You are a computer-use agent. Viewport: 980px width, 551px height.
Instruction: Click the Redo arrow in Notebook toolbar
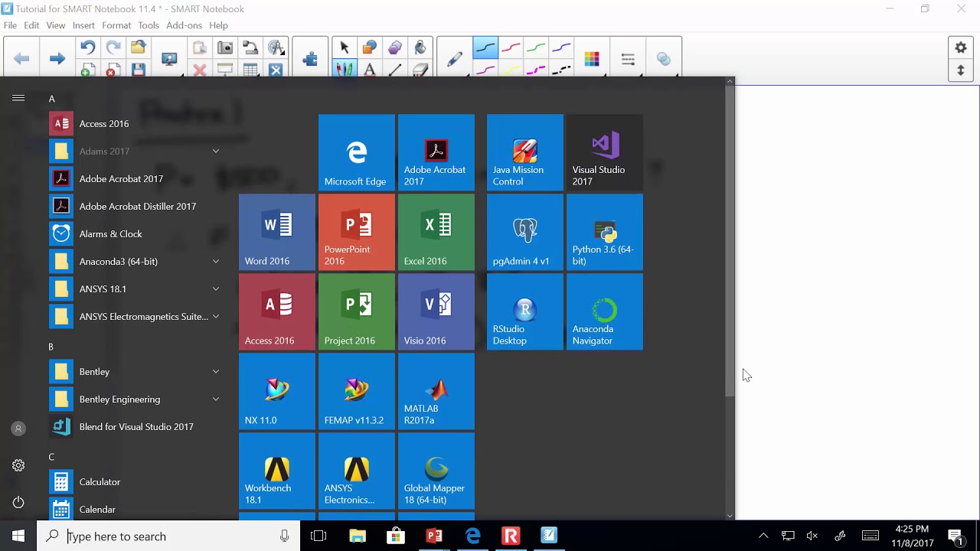click(113, 48)
